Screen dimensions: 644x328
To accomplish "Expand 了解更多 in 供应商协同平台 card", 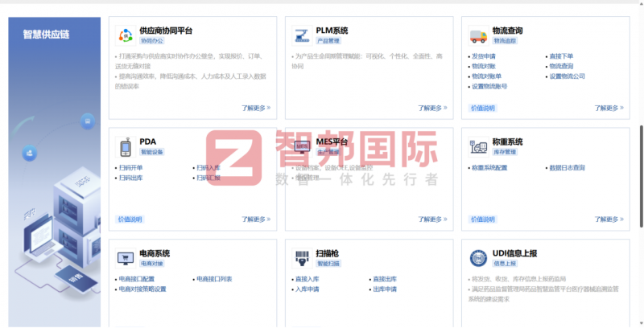I will pos(256,108).
